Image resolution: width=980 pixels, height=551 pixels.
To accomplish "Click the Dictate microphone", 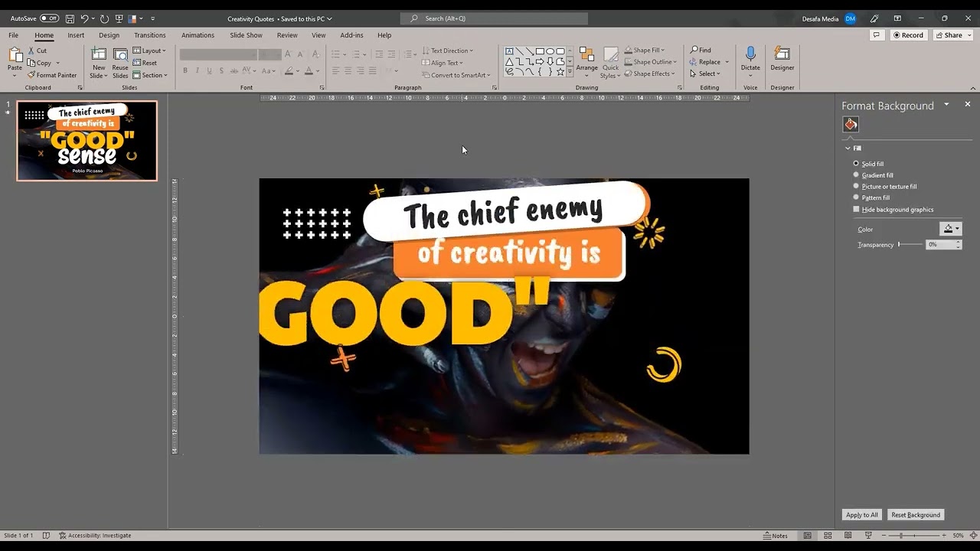I will tap(750, 54).
